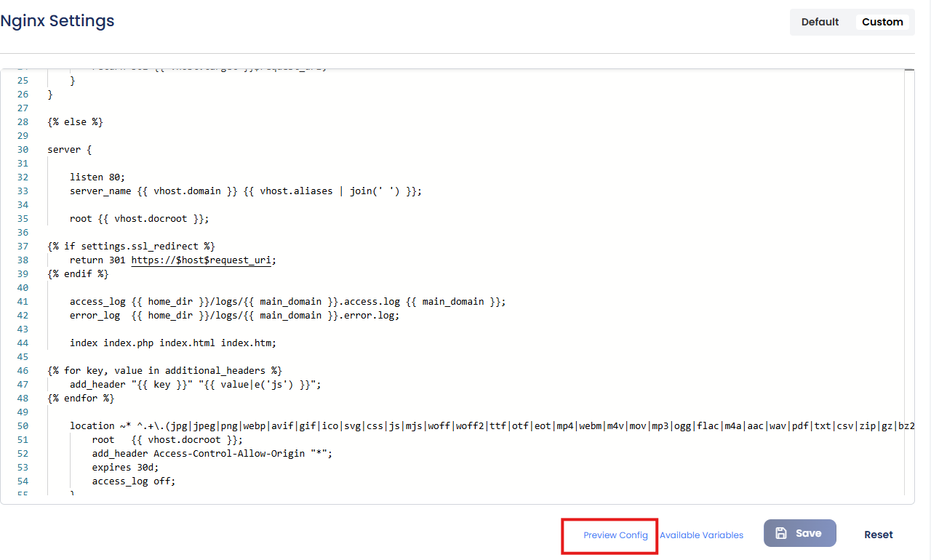Click the code editor vertical scrollbar
The height and width of the screenshot is (560, 931).
coord(909,284)
